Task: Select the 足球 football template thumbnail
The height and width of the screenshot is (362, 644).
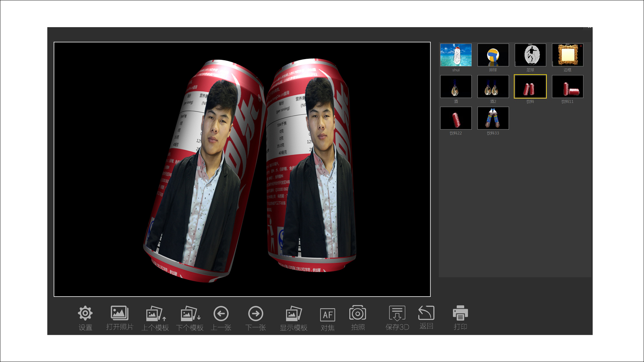Action: (x=530, y=55)
